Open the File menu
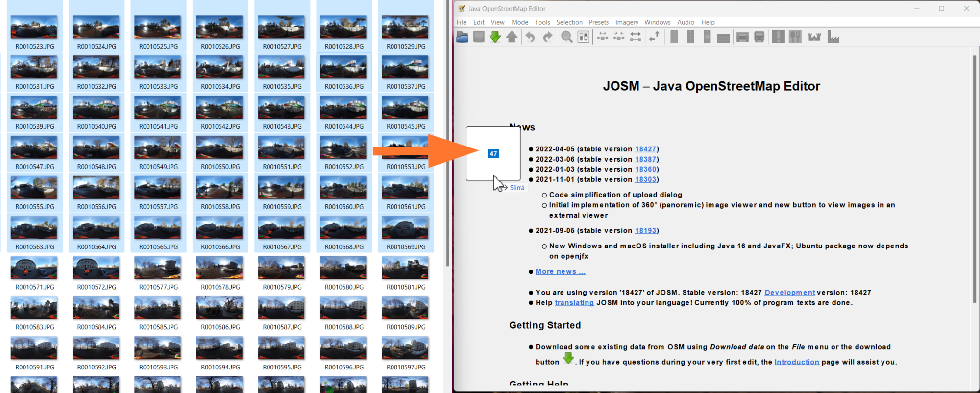 [462, 22]
